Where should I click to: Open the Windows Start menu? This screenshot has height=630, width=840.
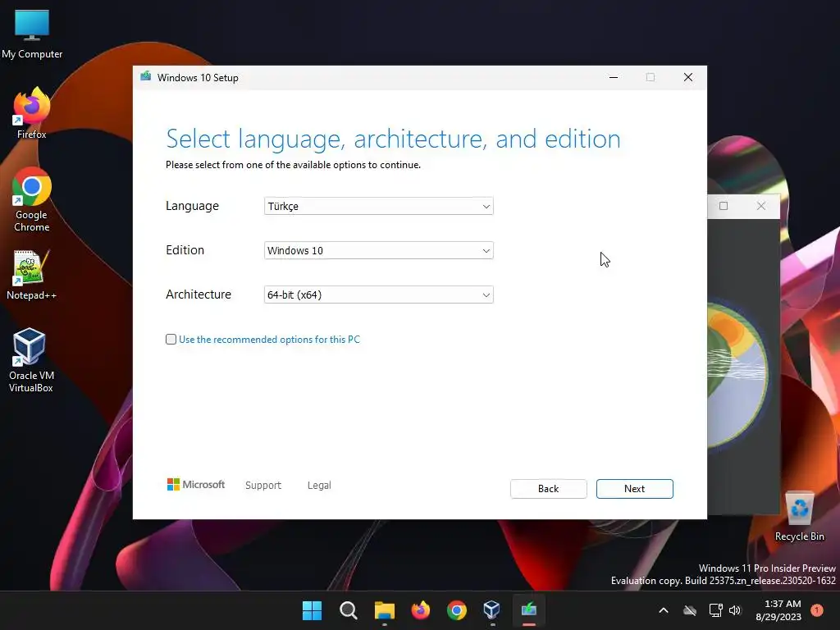313,610
